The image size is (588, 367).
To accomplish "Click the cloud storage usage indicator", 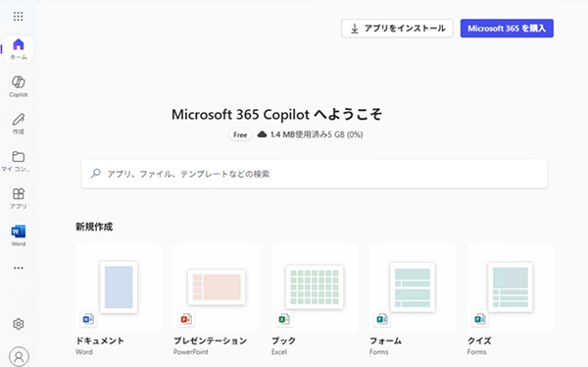I will (310, 134).
